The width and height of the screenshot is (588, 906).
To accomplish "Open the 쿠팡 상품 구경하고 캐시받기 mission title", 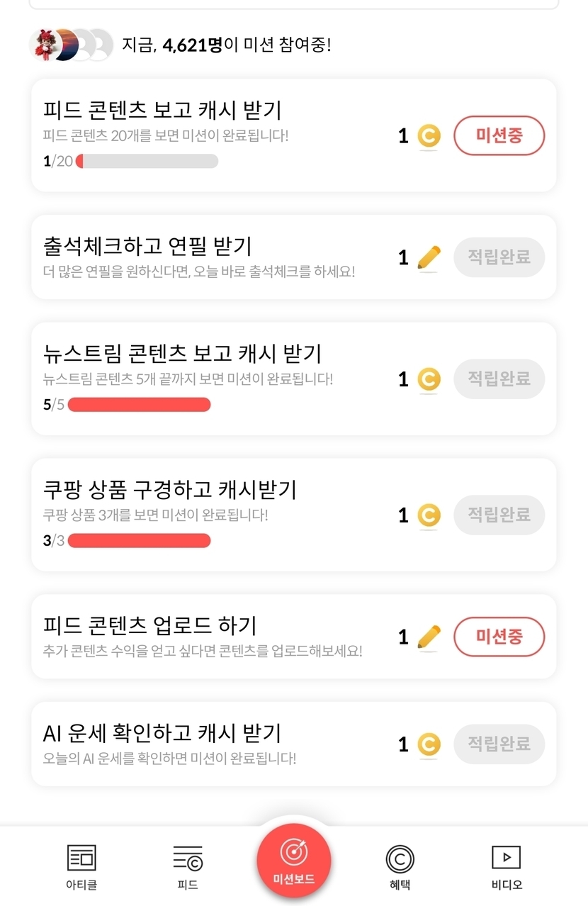I will (169, 489).
